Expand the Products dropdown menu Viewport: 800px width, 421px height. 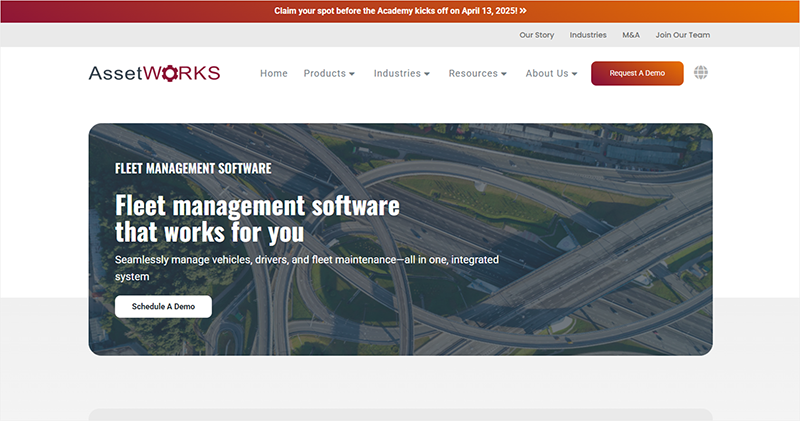(329, 73)
